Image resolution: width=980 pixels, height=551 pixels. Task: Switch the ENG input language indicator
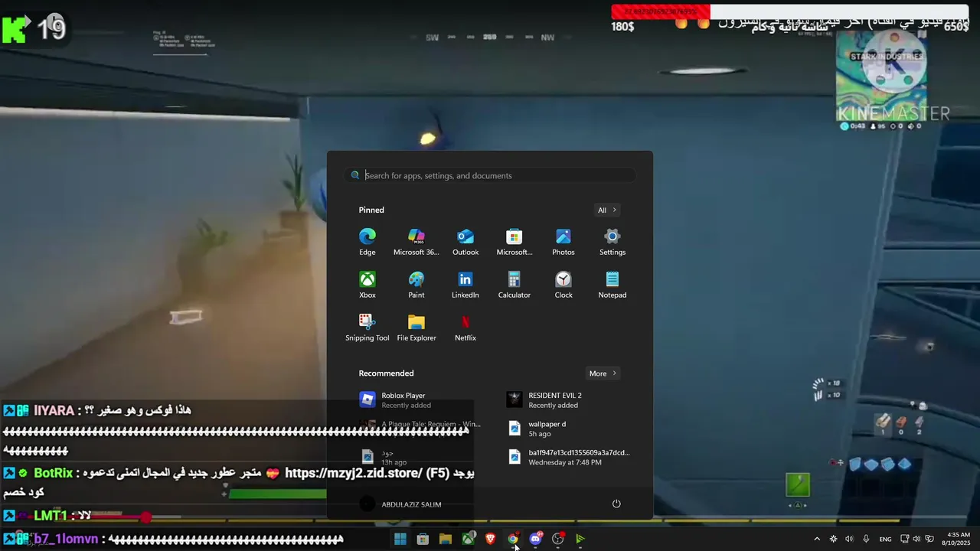[885, 539]
